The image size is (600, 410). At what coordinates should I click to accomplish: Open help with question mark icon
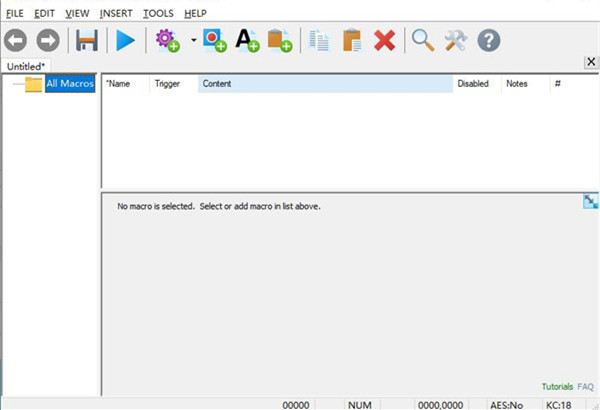(x=488, y=40)
